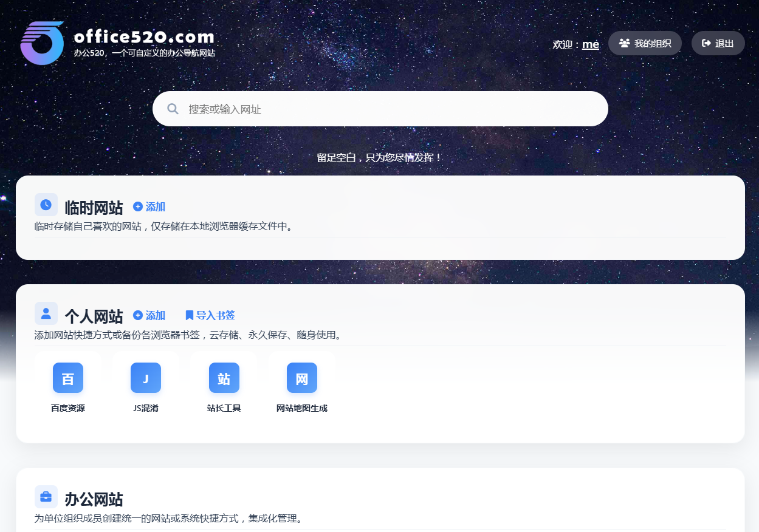This screenshot has height=532, width=759.
Task: Open 我的组织 organization page
Action: (645, 43)
